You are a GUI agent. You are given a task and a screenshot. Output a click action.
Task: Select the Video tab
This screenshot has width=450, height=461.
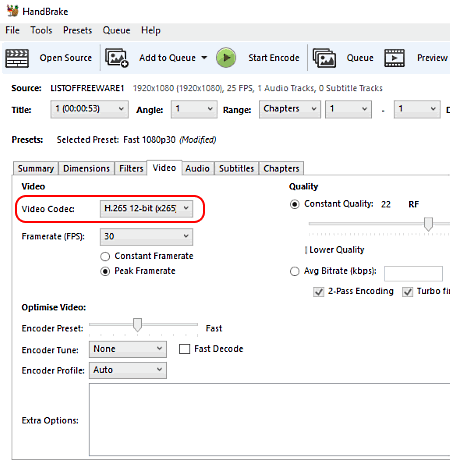[x=164, y=168]
